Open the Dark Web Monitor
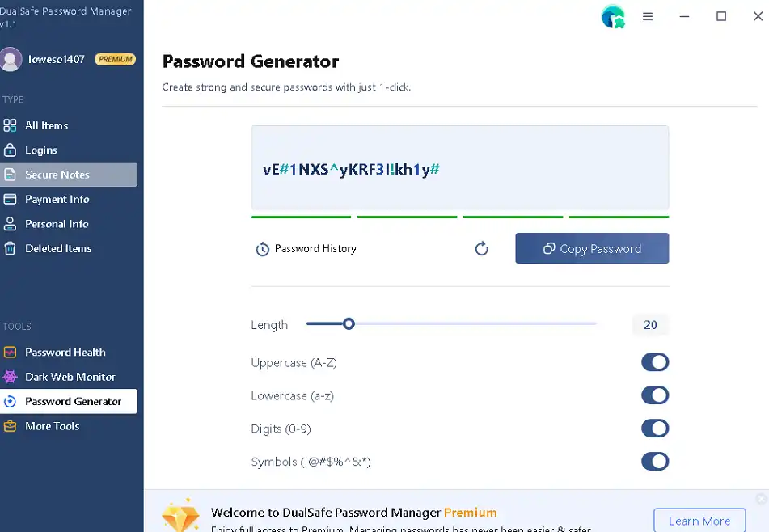769x532 pixels. tap(69, 377)
